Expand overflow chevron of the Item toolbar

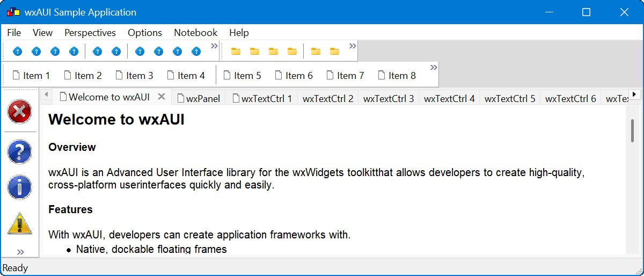pyautogui.click(x=434, y=68)
